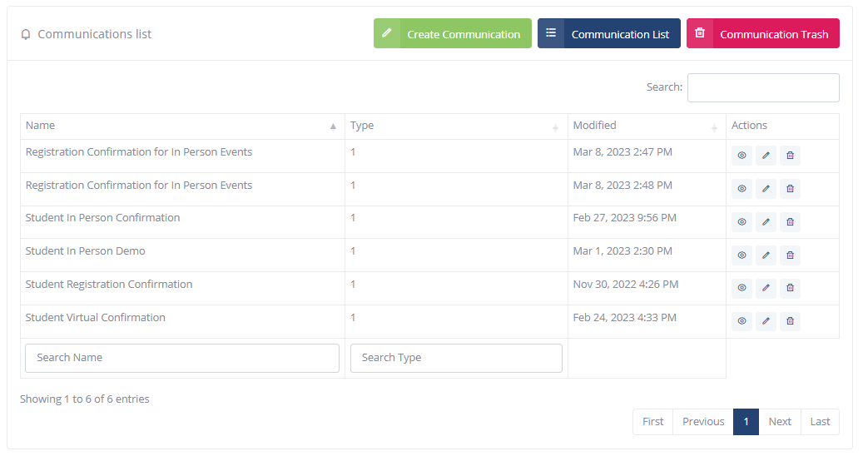The height and width of the screenshot is (456, 868).
Task: Go to the Next page
Action: (779, 422)
